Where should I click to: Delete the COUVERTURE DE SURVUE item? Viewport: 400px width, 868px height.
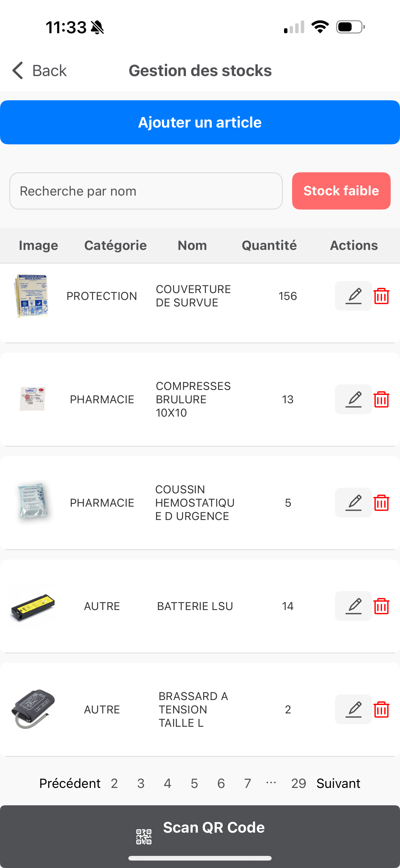(381, 296)
